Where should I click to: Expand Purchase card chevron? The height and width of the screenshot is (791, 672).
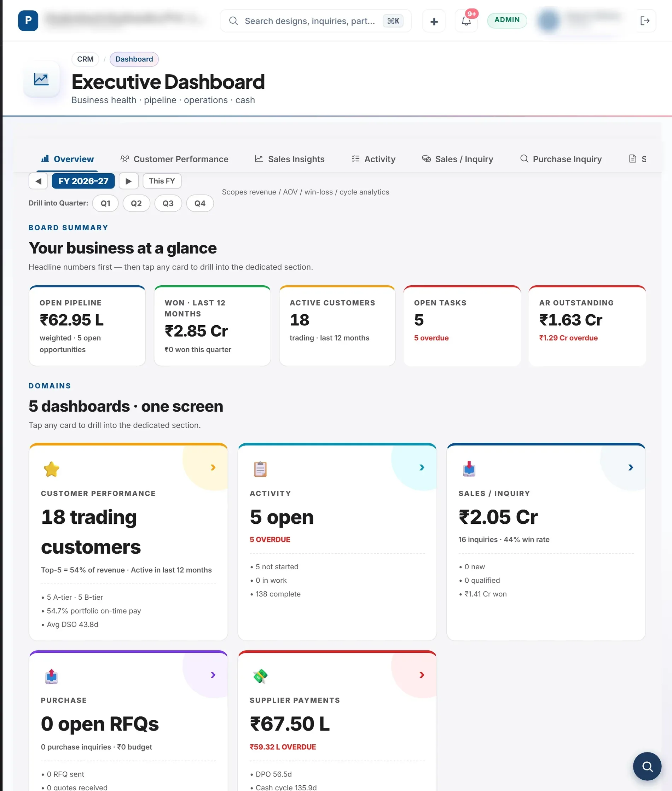point(213,674)
